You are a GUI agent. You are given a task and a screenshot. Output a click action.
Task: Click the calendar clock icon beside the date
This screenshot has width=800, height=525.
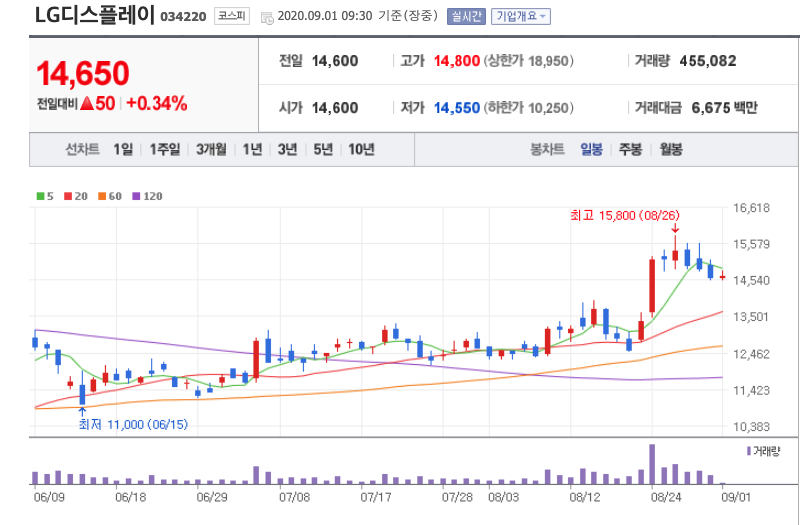point(267,18)
